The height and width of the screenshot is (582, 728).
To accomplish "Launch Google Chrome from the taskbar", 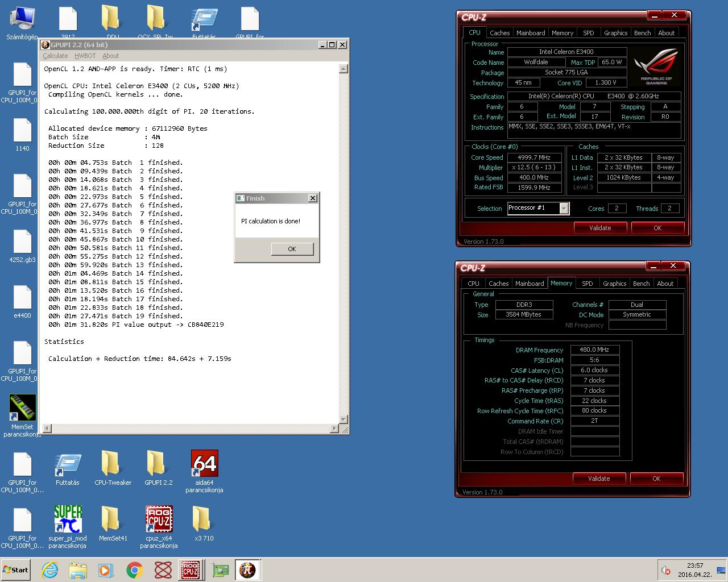I will (135, 570).
